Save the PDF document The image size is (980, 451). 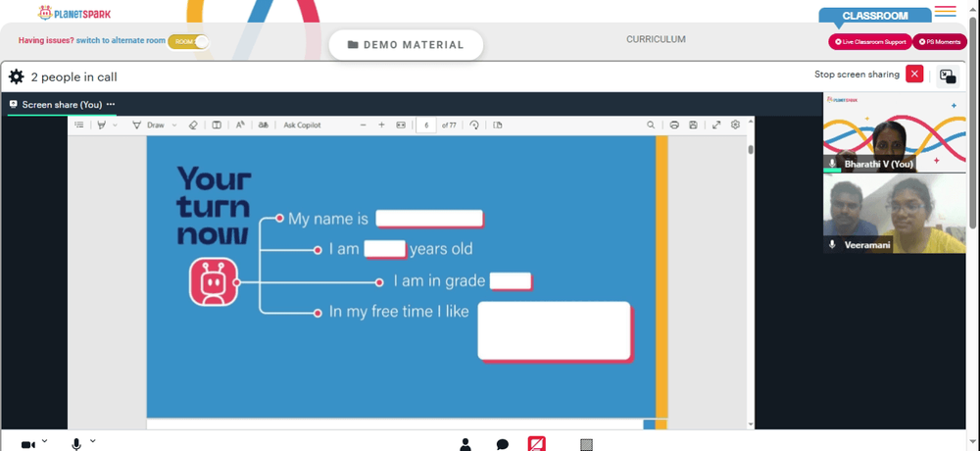[693, 125]
